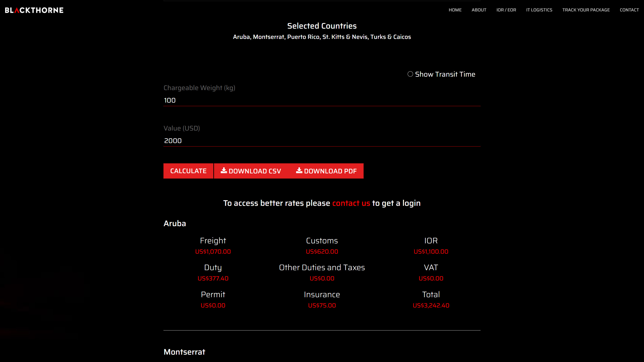
Task: Click the Aruba Freight value US$1,070.00
Action: 213,252
